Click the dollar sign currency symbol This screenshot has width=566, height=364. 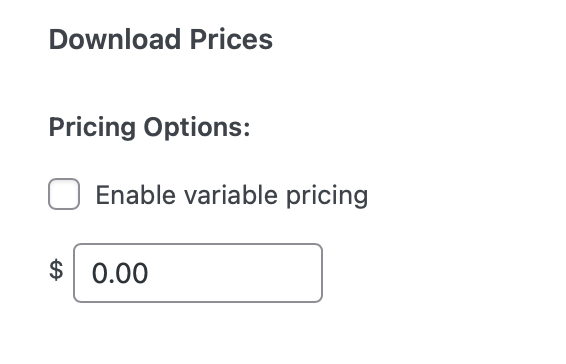click(56, 270)
